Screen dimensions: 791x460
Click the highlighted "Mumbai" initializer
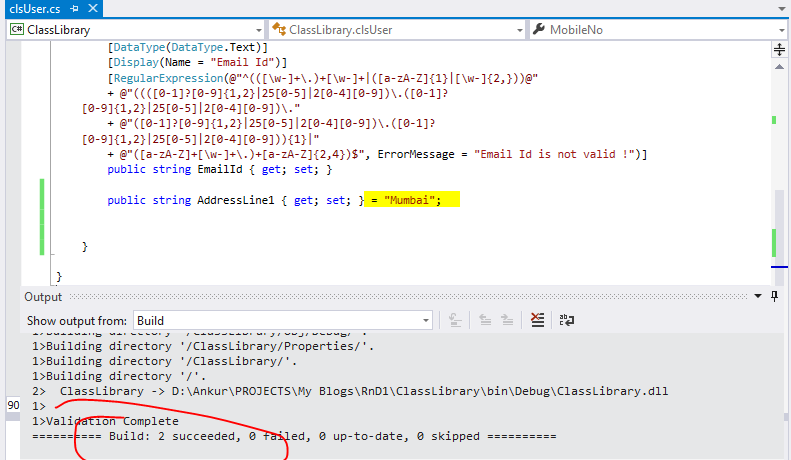point(412,200)
